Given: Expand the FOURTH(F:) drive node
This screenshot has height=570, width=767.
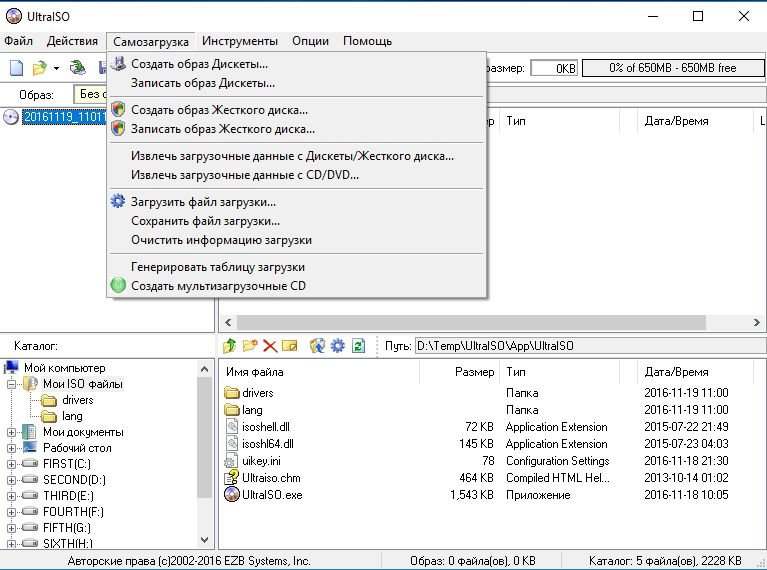Looking at the screenshot, I should point(11,512).
